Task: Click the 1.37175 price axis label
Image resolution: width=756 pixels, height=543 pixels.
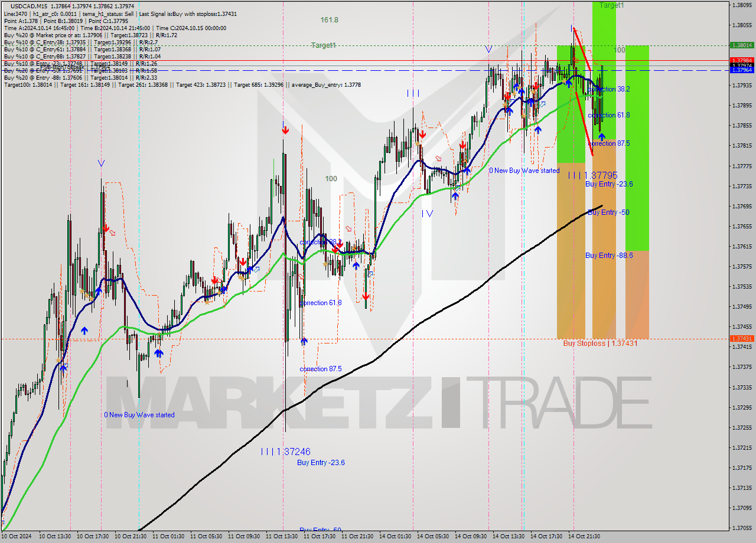Action: tap(742, 467)
